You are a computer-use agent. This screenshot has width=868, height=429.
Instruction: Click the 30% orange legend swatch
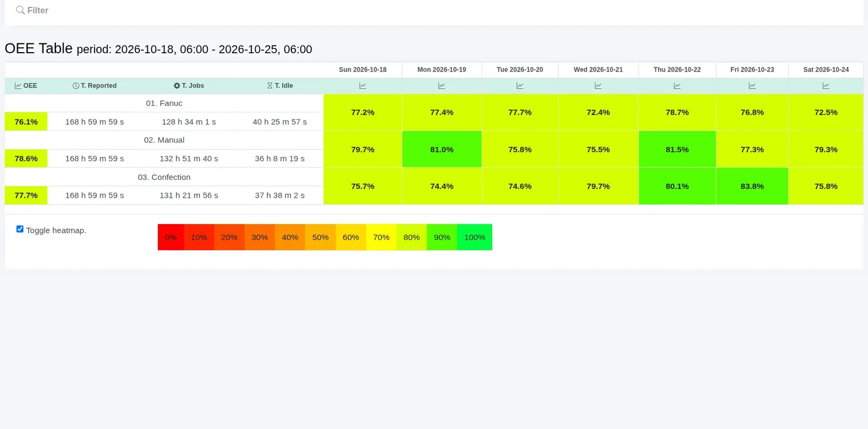(x=260, y=237)
